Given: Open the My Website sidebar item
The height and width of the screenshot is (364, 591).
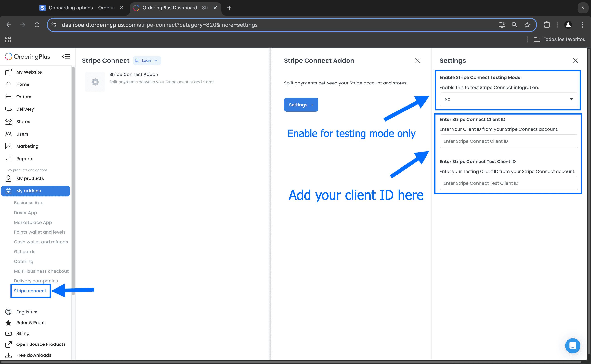Looking at the screenshot, I should click(x=29, y=72).
